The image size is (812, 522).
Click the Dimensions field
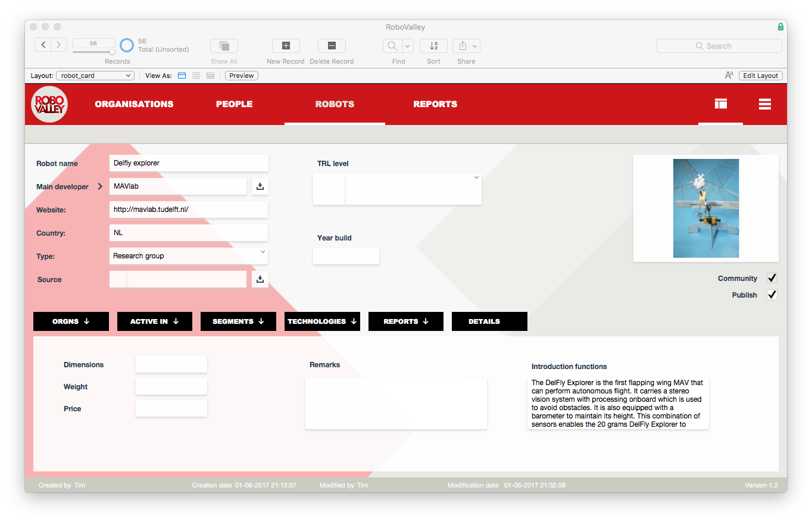(x=171, y=364)
